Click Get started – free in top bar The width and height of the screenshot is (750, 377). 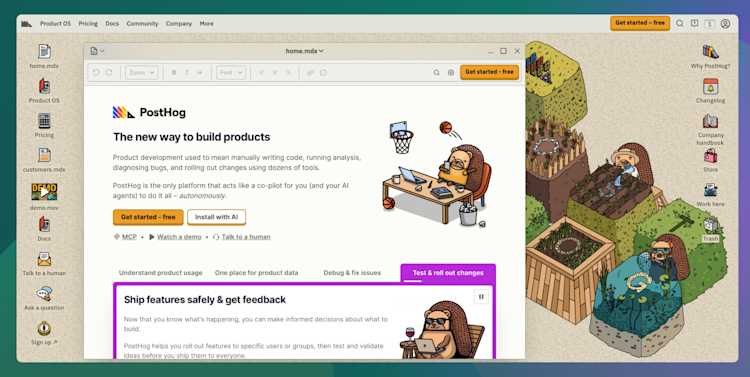640,23
